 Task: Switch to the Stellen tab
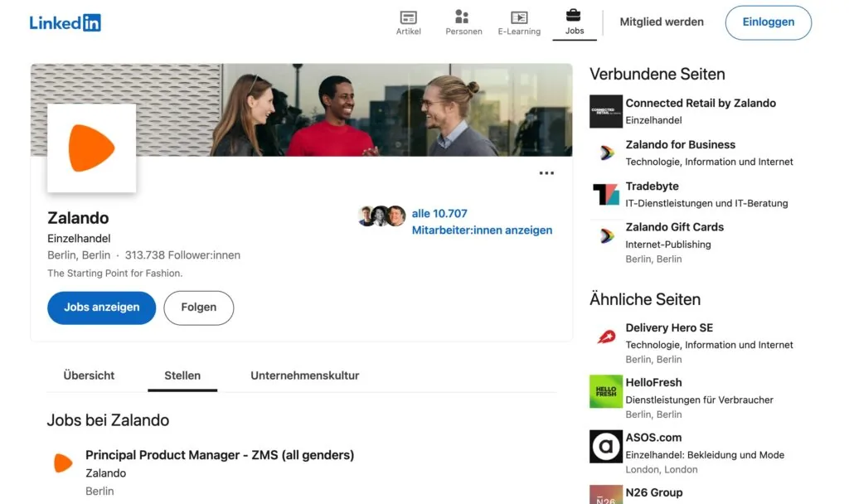pyautogui.click(x=182, y=376)
